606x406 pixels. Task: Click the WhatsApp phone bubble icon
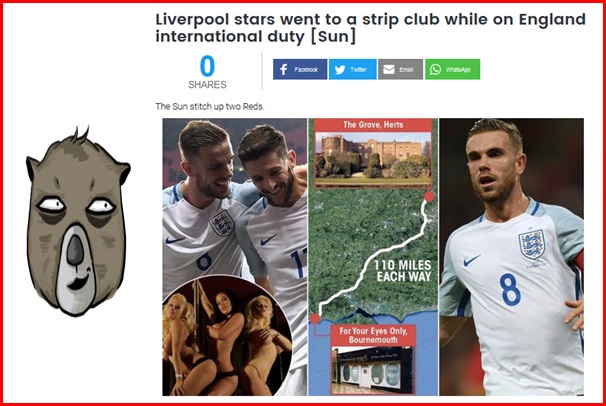click(x=436, y=70)
